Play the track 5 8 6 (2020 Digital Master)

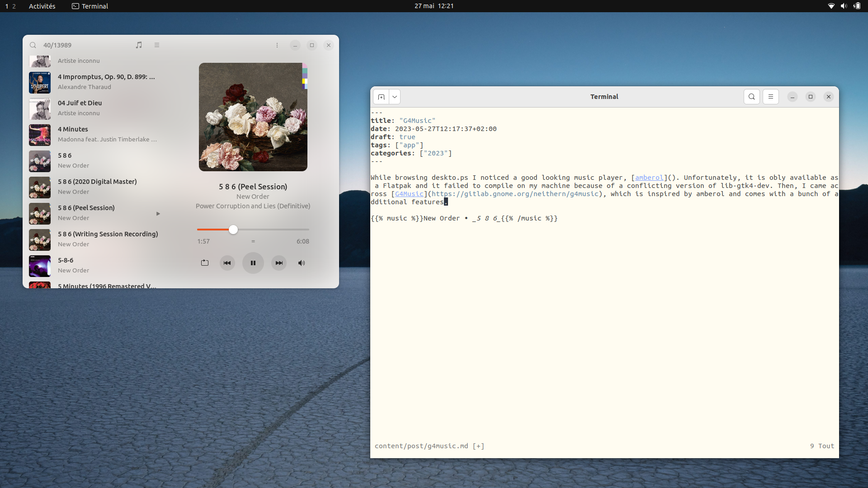point(97,186)
